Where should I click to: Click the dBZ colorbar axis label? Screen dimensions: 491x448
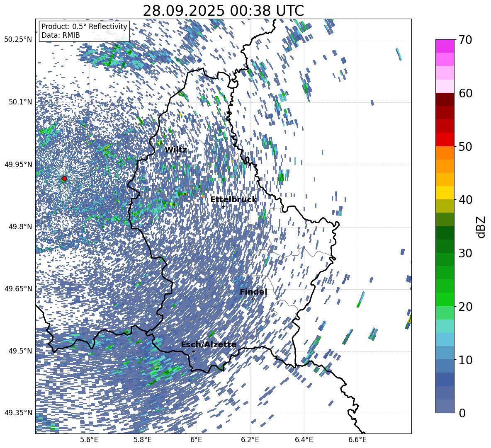pos(480,227)
